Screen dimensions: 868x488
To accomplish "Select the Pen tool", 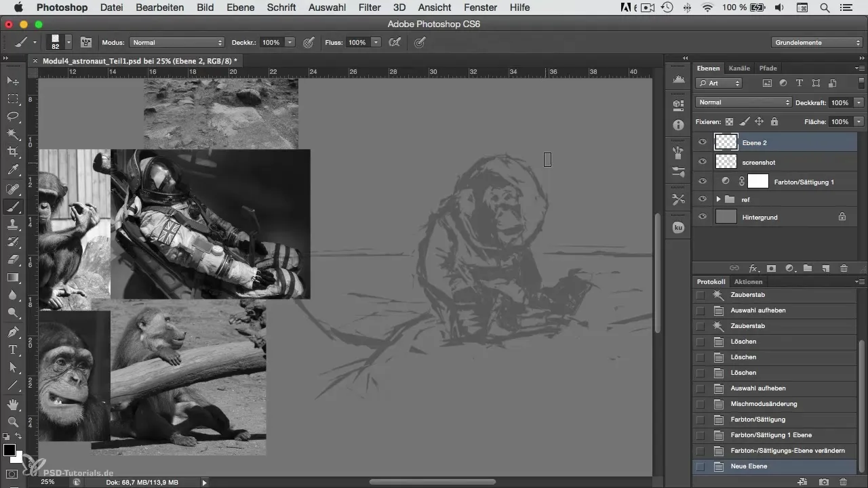I will coord(12,332).
